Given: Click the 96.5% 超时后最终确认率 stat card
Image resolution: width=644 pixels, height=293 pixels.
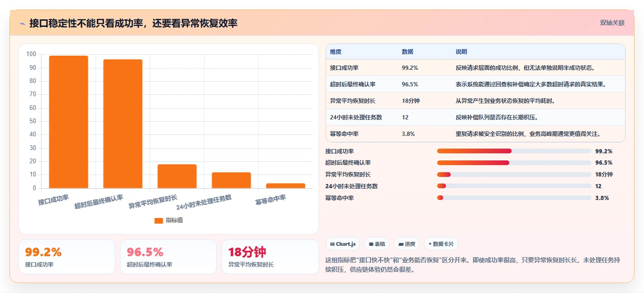Looking at the screenshot, I should [x=168, y=257].
